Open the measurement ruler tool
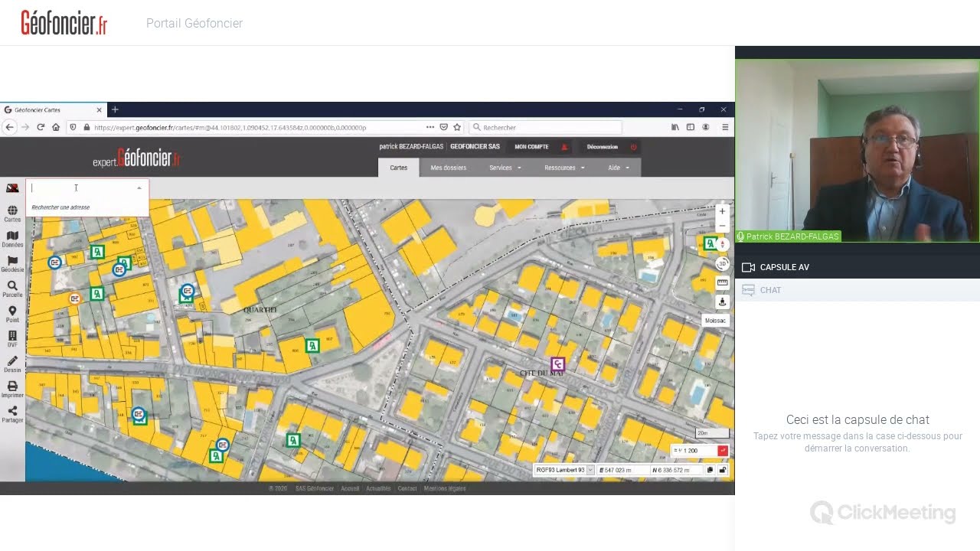The width and height of the screenshot is (980, 551). 722,282
